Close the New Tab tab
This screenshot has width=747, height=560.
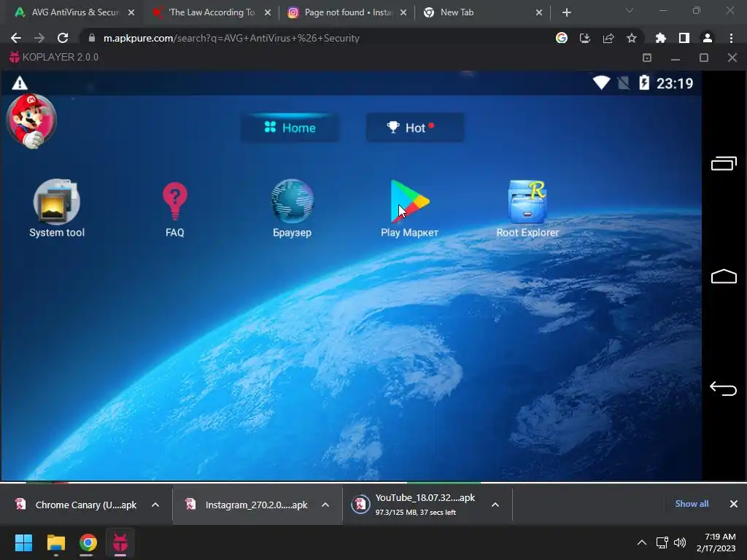point(539,12)
